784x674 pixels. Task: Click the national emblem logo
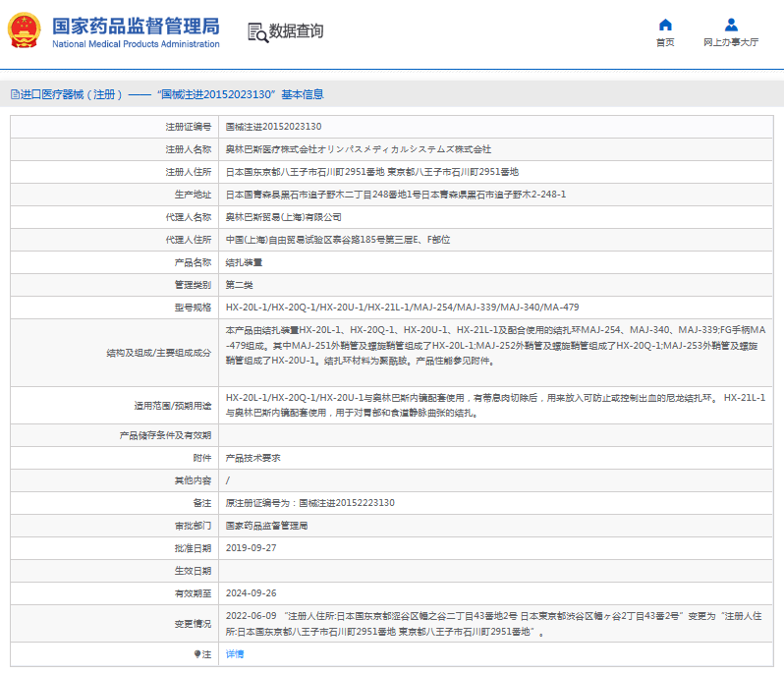click(24, 30)
